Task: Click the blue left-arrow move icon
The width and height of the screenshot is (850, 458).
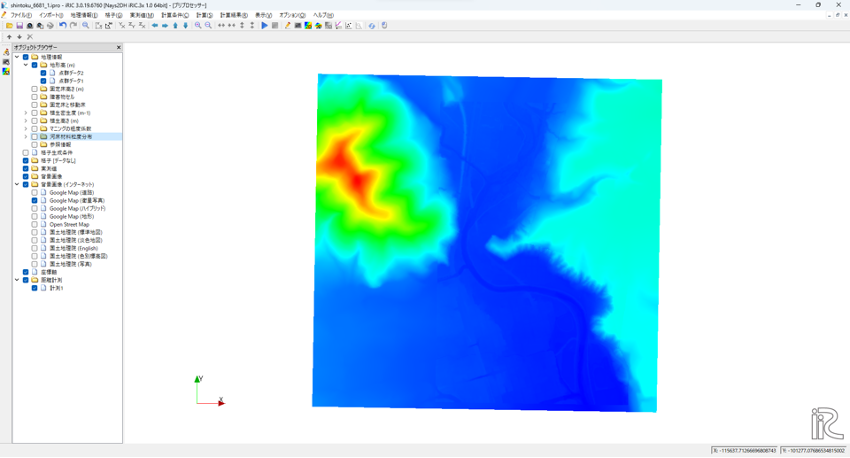Action: point(154,25)
